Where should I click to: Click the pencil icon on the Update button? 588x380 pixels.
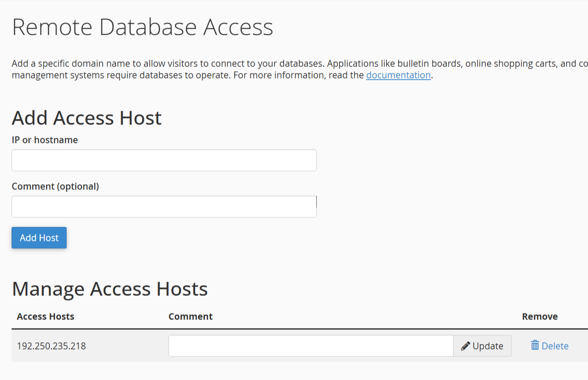point(465,345)
